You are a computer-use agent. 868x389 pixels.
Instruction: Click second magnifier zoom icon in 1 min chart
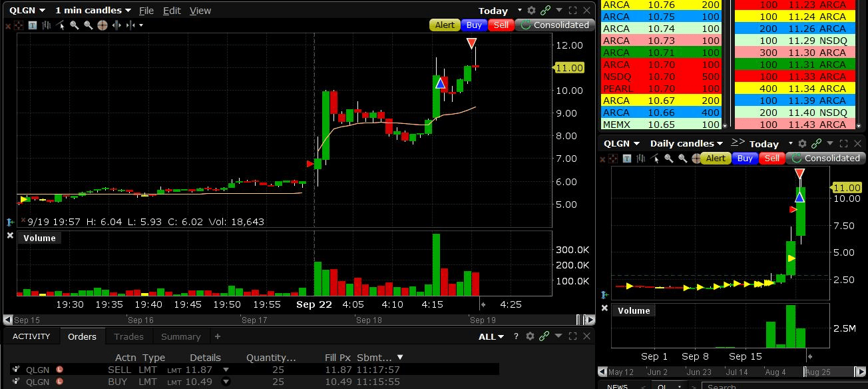(89, 25)
